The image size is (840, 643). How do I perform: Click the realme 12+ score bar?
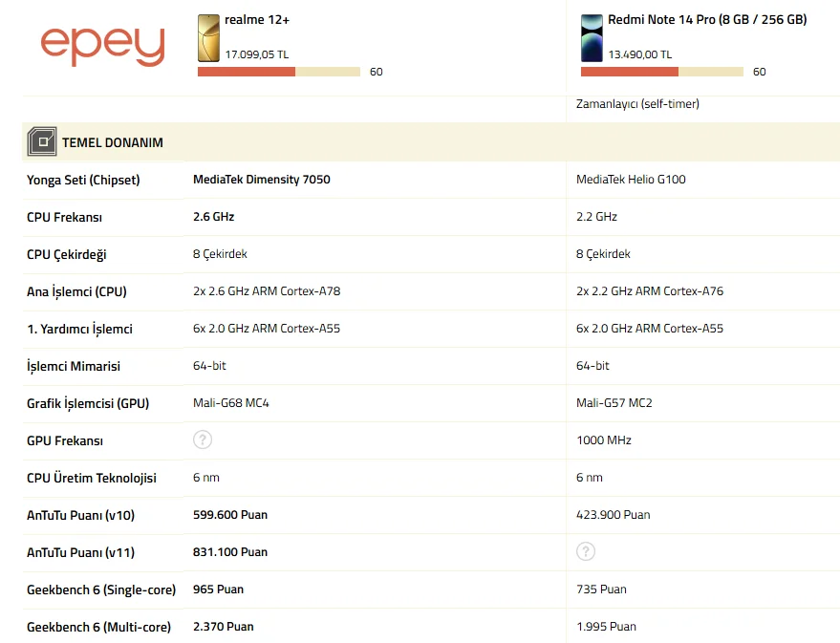[279, 72]
